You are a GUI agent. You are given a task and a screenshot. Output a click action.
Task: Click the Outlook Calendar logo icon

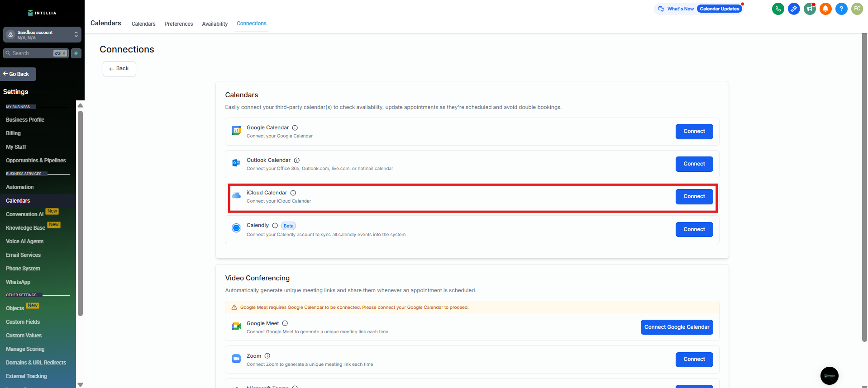pyautogui.click(x=236, y=163)
